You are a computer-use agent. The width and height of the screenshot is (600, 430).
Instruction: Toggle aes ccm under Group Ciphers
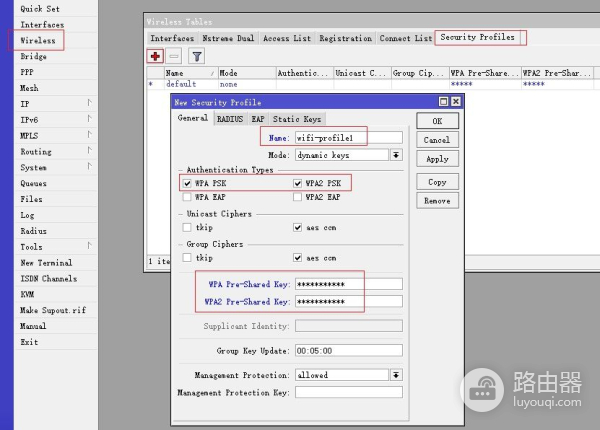[298, 257]
